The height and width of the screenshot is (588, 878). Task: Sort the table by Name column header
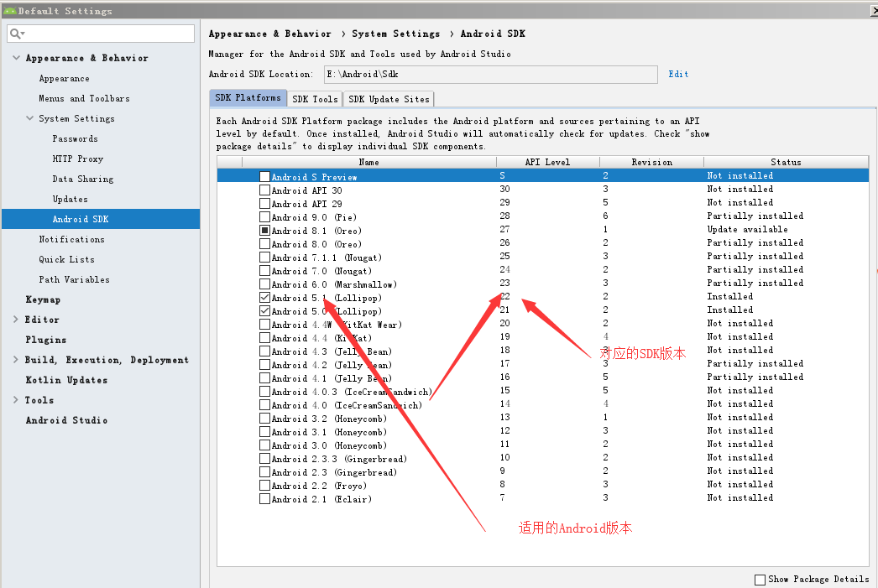pyautogui.click(x=369, y=162)
